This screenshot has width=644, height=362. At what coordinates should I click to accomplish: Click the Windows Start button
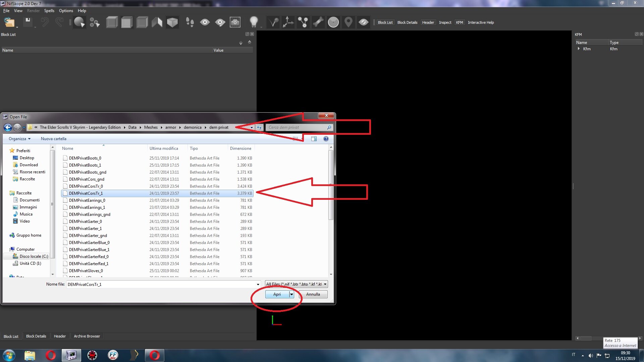tap(9, 355)
